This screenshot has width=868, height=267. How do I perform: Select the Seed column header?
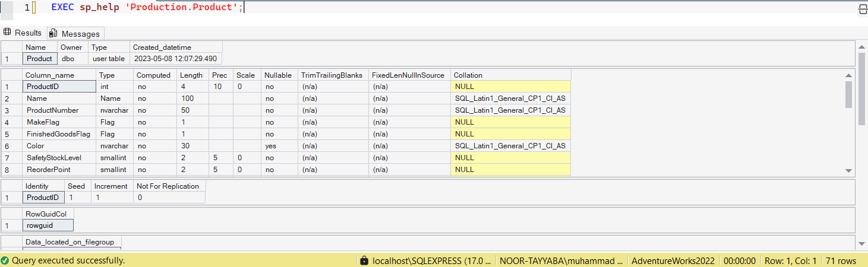[78, 186]
